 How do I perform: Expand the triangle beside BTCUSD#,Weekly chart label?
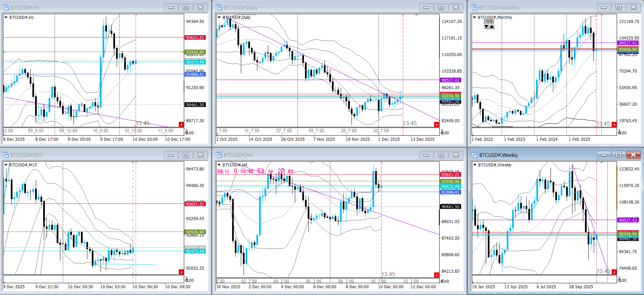475,165
